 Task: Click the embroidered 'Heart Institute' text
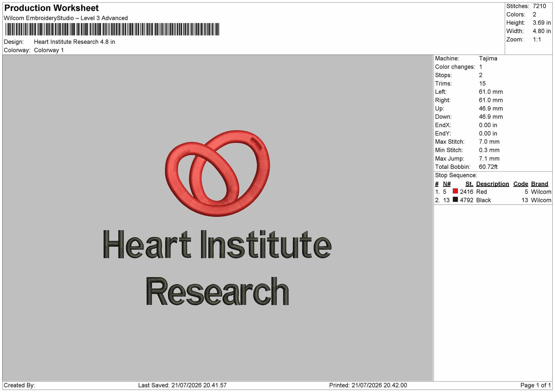(217, 245)
